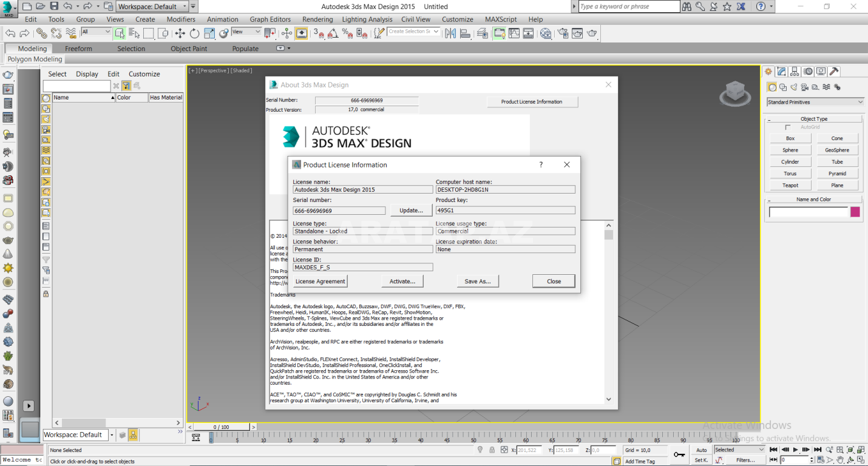
Task: Click the Percent Snap toggle icon
Action: 347,33
